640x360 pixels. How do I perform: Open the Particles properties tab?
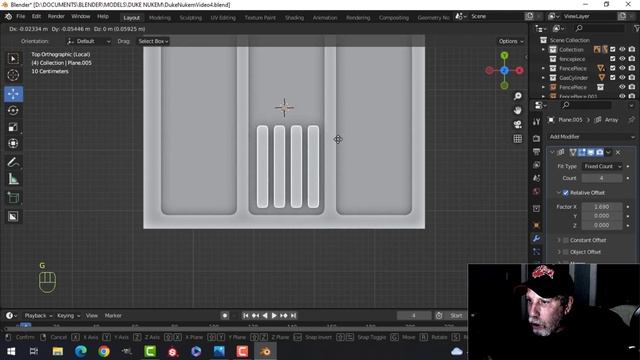[x=536, y=252]
